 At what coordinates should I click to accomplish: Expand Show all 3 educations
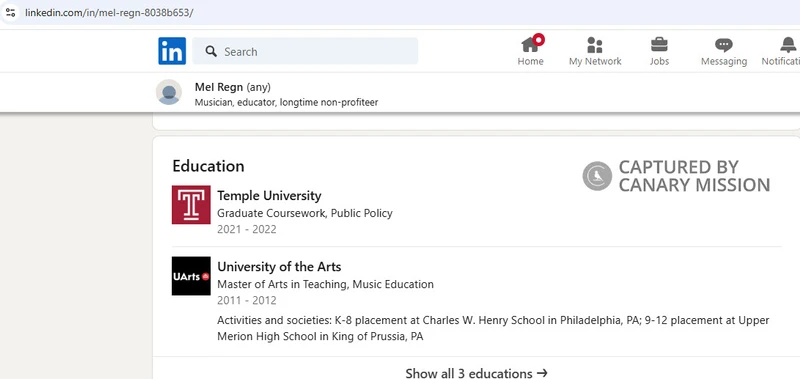click(476, 373)
